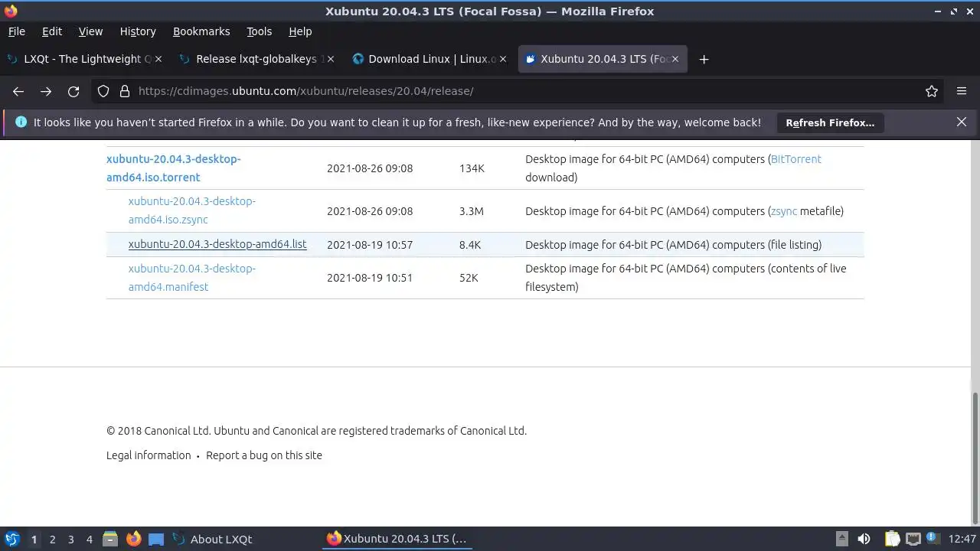Image resolution: width=980 pixels, height=551 pixels.
Task: Close the Xubuntu 20.04.3 tab
Action: tap(675, 59)
